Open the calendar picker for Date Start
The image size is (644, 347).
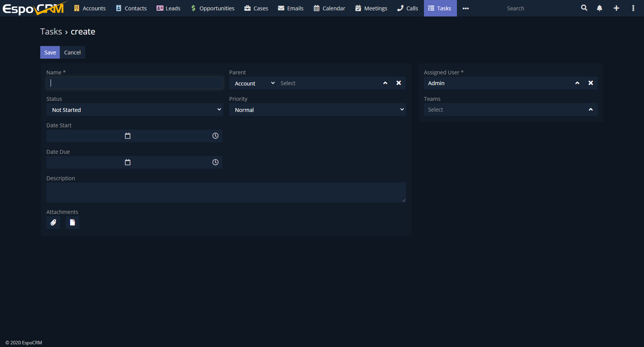point(128,136)
